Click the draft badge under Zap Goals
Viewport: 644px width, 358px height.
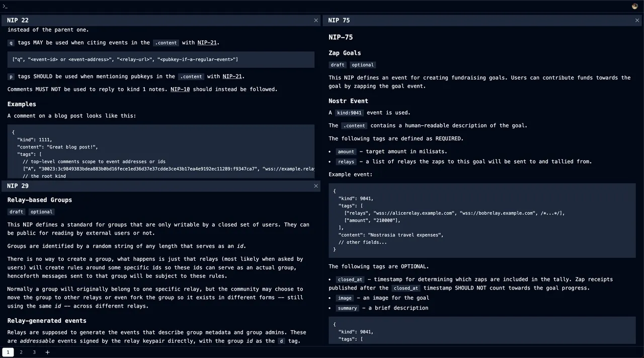click(x=338, y=65)
